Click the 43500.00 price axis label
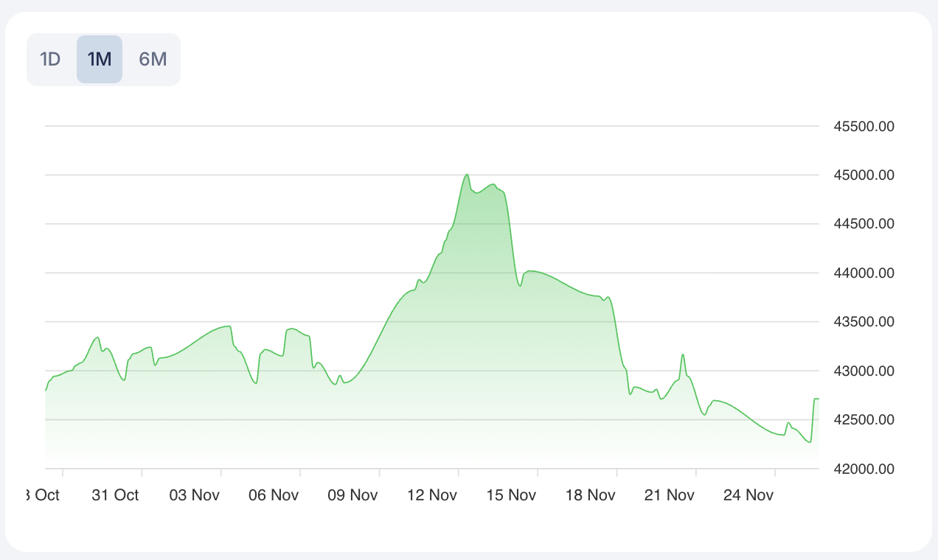This screenshot has width=938, height=560. [x=864, y=322]
